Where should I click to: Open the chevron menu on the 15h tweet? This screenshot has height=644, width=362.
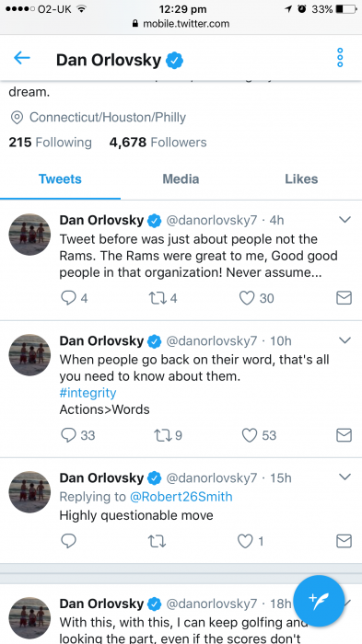coord(344,477)
